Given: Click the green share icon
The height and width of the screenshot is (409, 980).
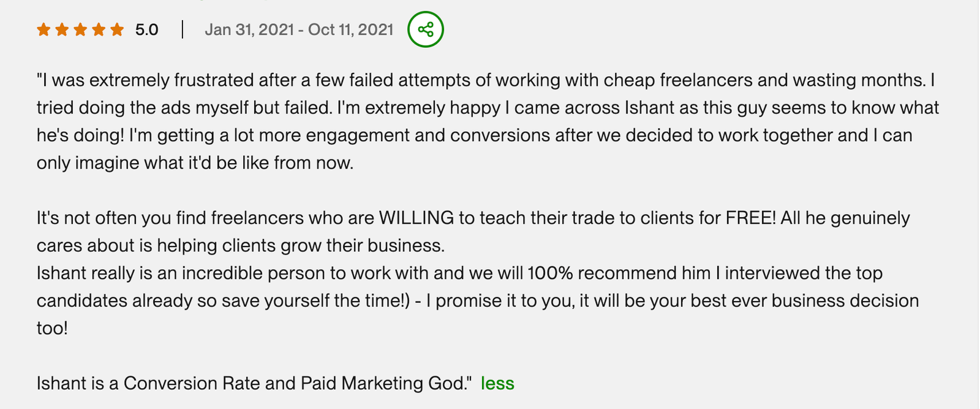Looking at the screenshot, I should (426, 29).
